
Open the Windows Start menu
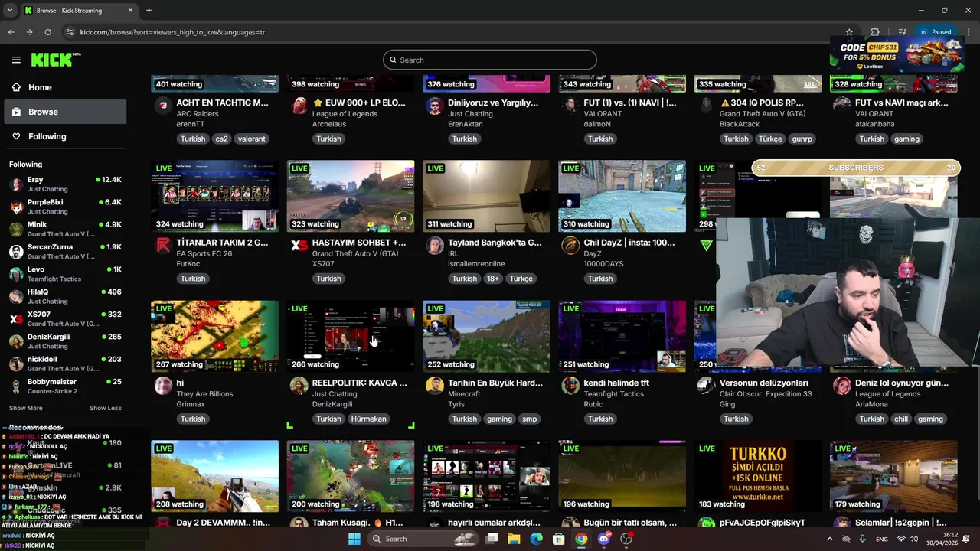[x=354, y=539]
